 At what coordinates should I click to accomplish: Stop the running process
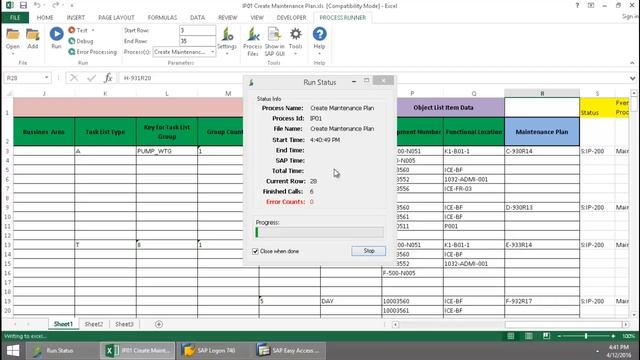pyautogui.click(x=369, y=251)
